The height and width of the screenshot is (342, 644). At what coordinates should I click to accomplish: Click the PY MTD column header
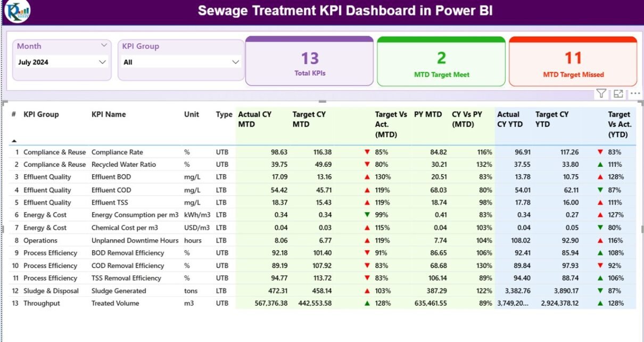(428, 114)
